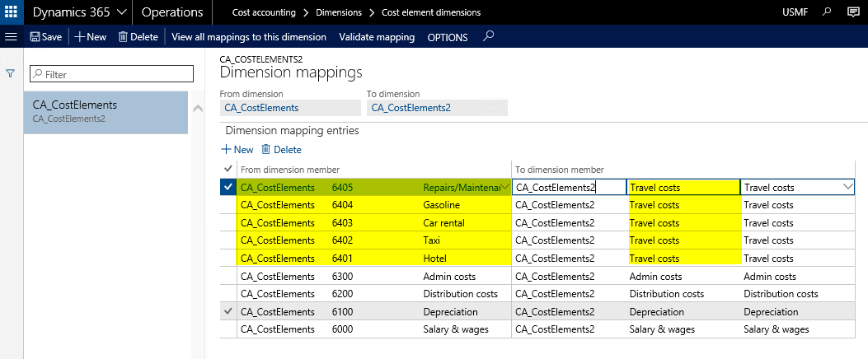The height and width of the screenshot is (359, 868).
Task: Click the Filter input field
Action: click(x=111, y=74)
